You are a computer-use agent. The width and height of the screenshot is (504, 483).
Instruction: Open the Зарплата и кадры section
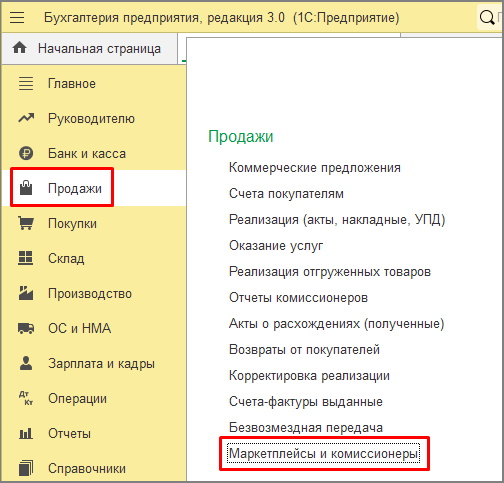(x=101, y=363)
